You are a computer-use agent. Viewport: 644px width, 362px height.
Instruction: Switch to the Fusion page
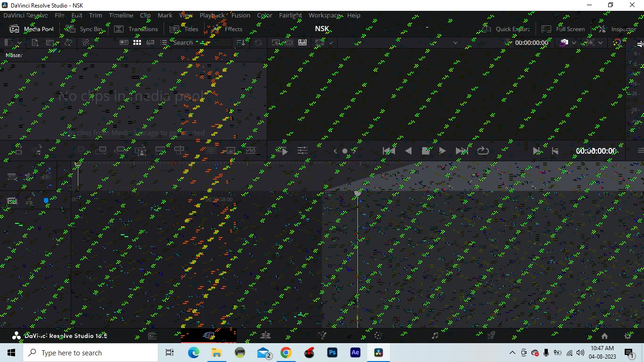pos(322,336)
